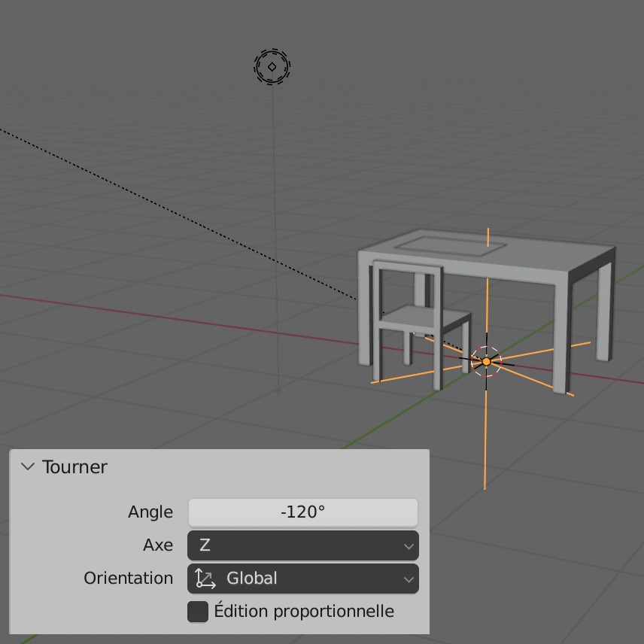644x644 pixels.
Task: Select the table by its top surface
Action: pyautogui.click(x=527, y=256)
